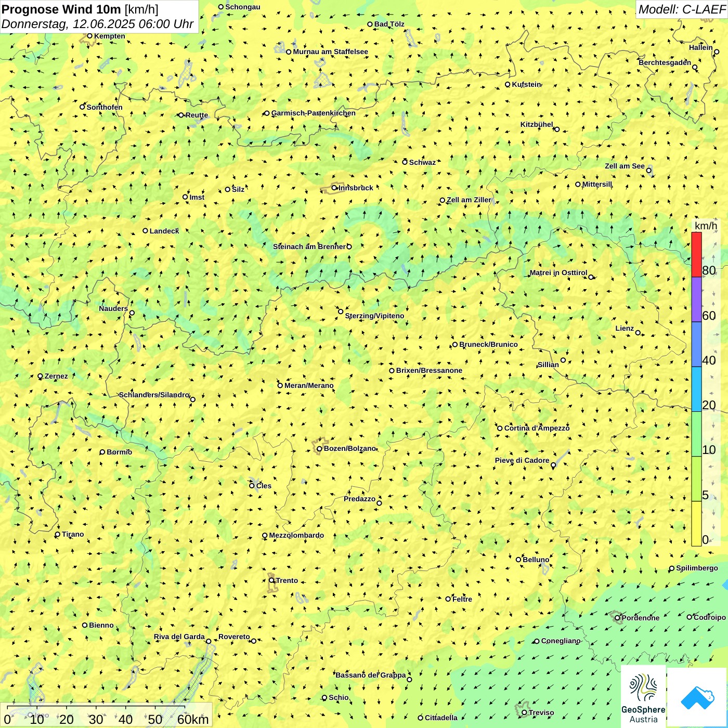Click the Kufstein label

click(x=526, y=84)
